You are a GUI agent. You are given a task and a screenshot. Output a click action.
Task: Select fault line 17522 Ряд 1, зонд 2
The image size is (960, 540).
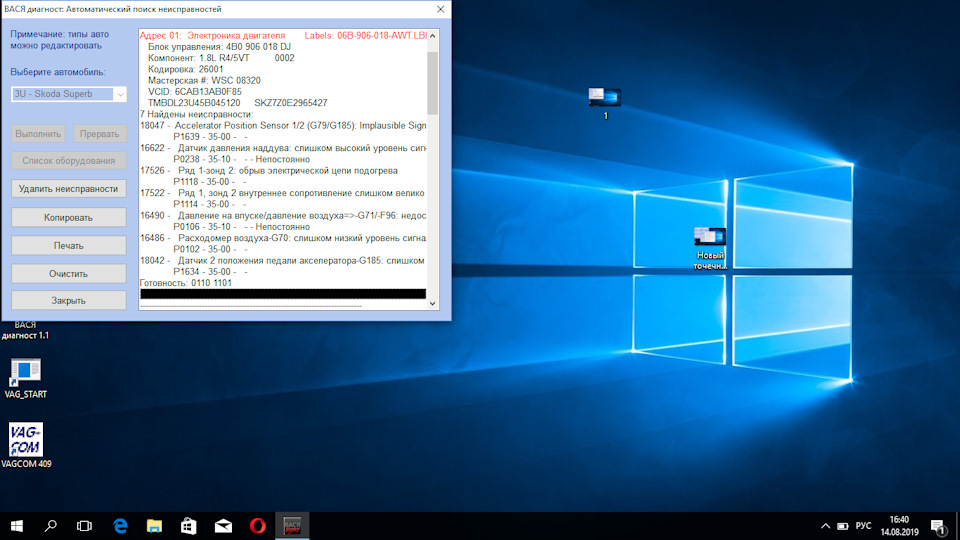(282, 193)
